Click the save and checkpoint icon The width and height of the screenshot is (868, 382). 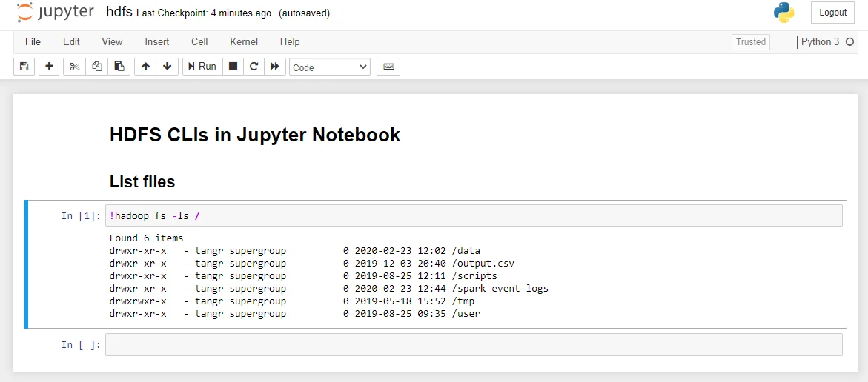[x=24, y=67]
